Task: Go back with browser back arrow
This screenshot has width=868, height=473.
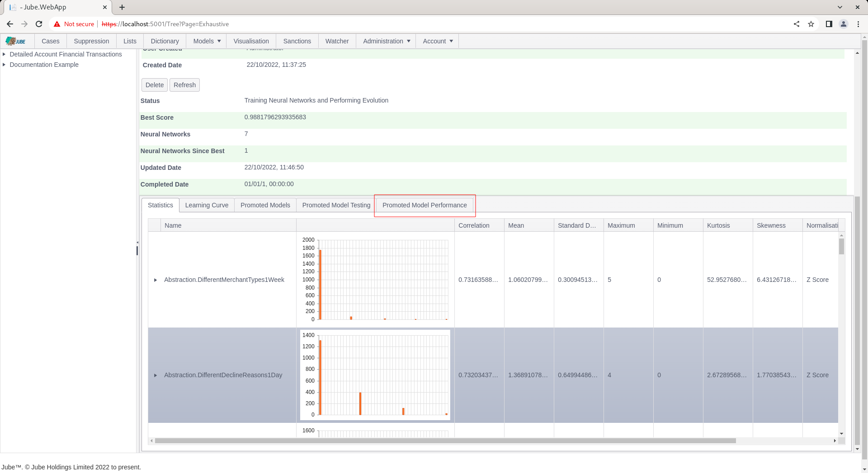Action: (10, 24)
